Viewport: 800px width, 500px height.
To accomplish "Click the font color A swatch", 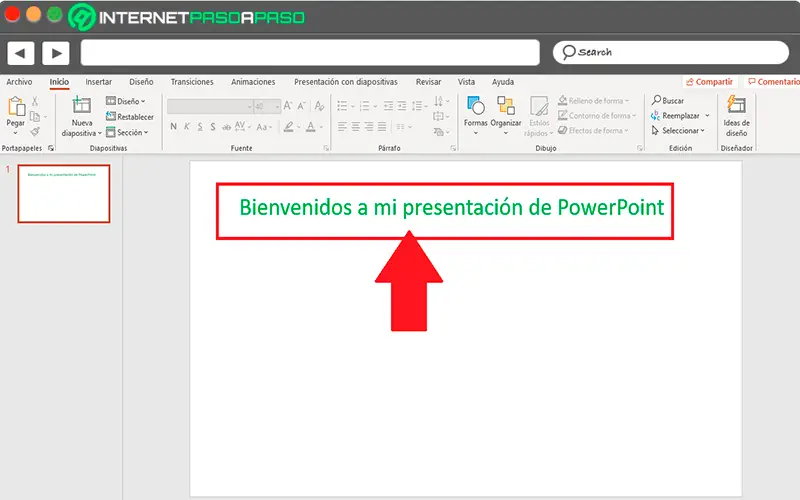I will pos(310,127).
